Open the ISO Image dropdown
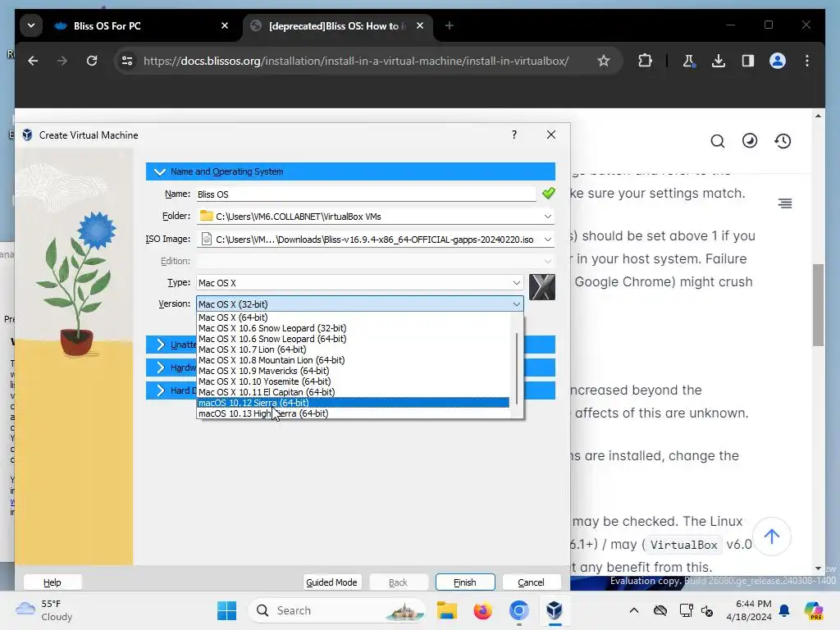Image resolution: width=840 pixels, height=630 pixels. point(547,240)
